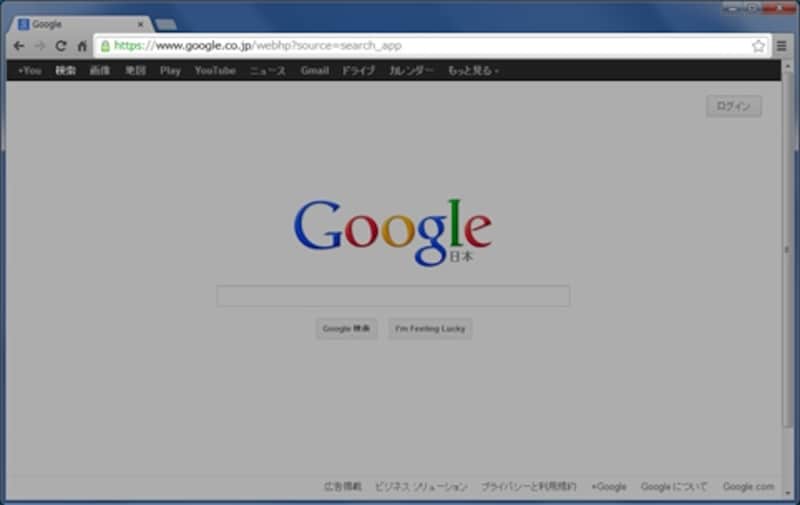Click the Google 検索 button
This screenshot has height=505, width=800.
(346, 329)
